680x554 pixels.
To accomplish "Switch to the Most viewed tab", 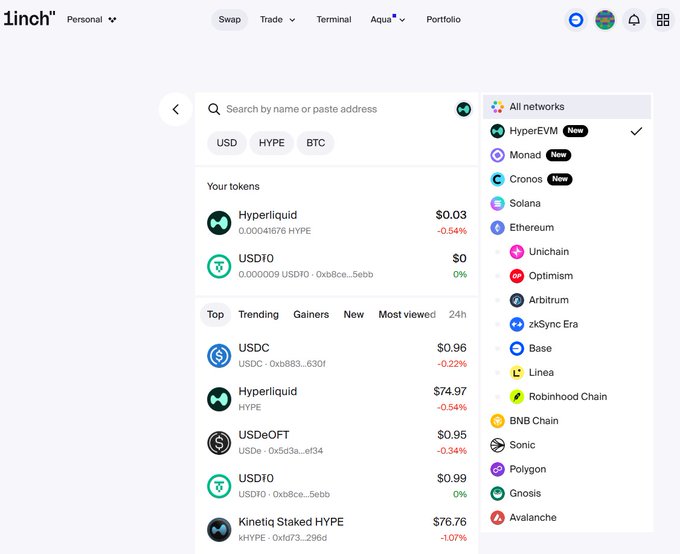I will pyautogui.click(x=407, y=315).
